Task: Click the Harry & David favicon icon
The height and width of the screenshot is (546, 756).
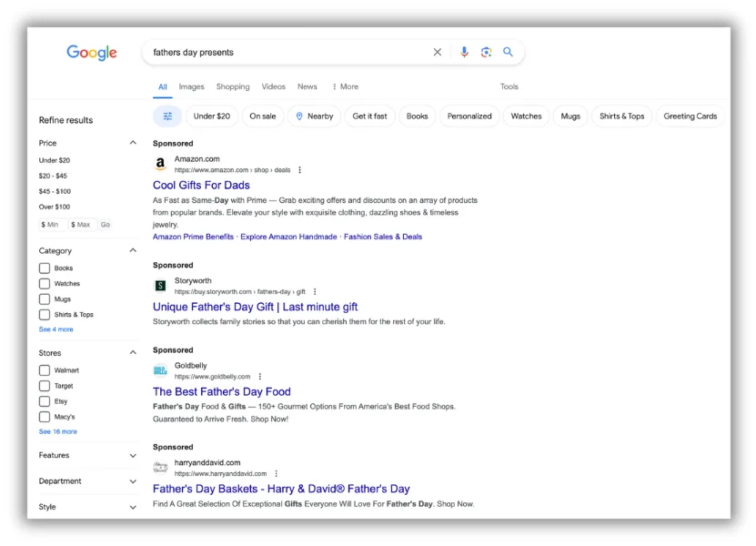Action: click(x=160, y=468)
